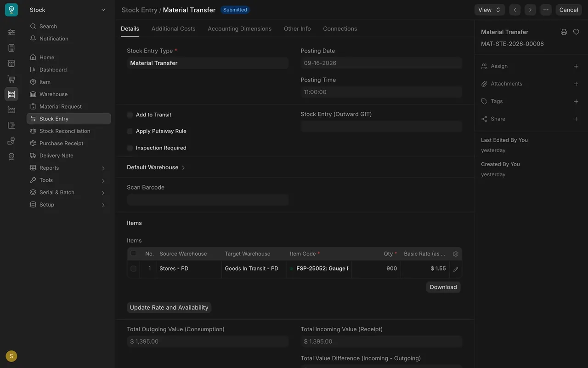Viewport: 588px width, 368px height.
Task: Expand the Reports sidebar group
Action: tap(69, 168)
